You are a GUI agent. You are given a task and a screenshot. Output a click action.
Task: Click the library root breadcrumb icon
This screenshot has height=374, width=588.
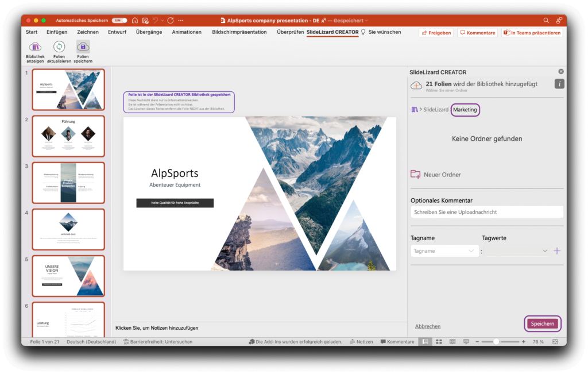coord(415,110)
